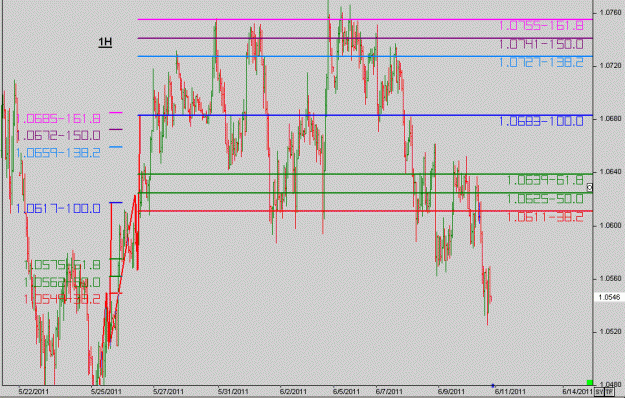Click the blue dot marker on time axis

[x=493, y=386]
